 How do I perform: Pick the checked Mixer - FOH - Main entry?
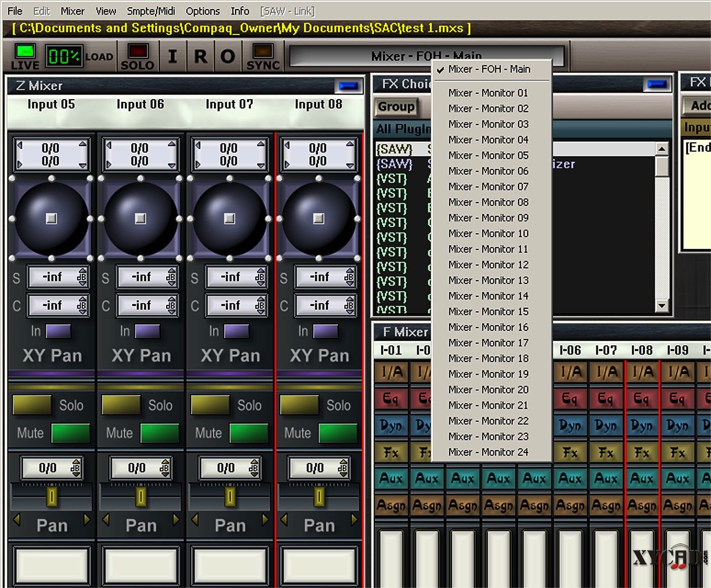click(x=492, y=69)
